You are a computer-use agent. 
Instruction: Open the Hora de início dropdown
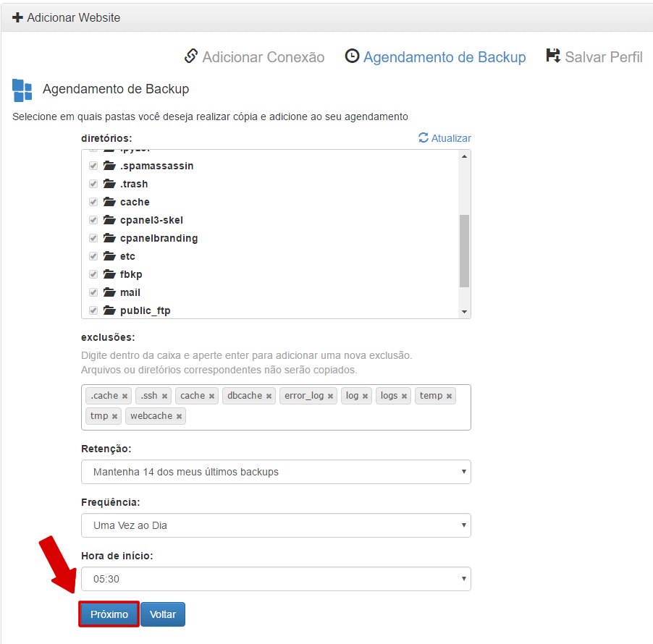pyautogui.click(x=276, y=579)
